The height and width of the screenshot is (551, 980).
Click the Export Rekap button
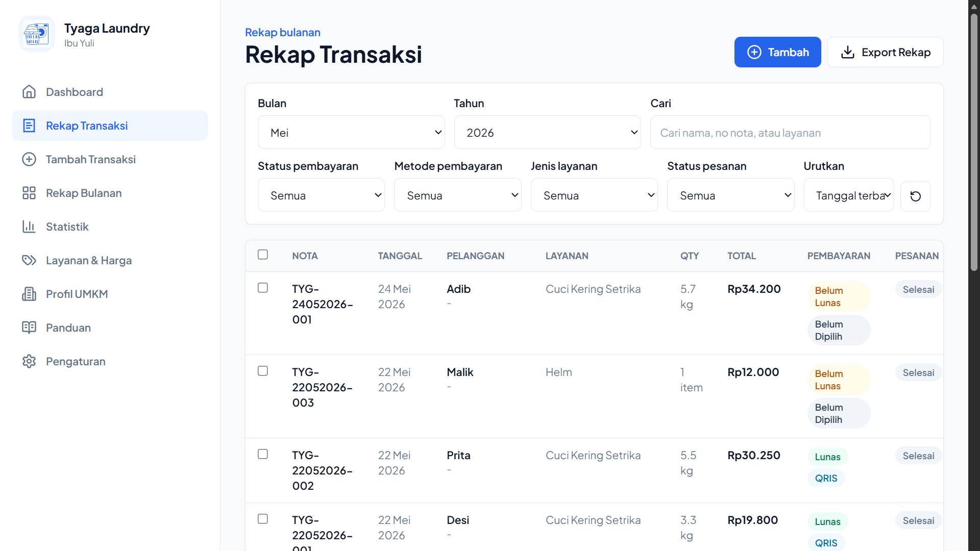[x=885, y=52]
